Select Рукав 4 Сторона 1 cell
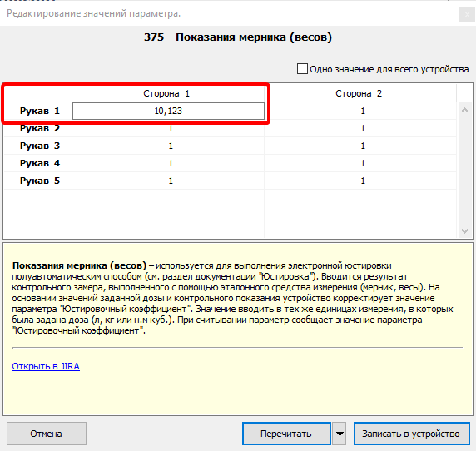This screenshot has height=451, width=476. click(168, 163)
